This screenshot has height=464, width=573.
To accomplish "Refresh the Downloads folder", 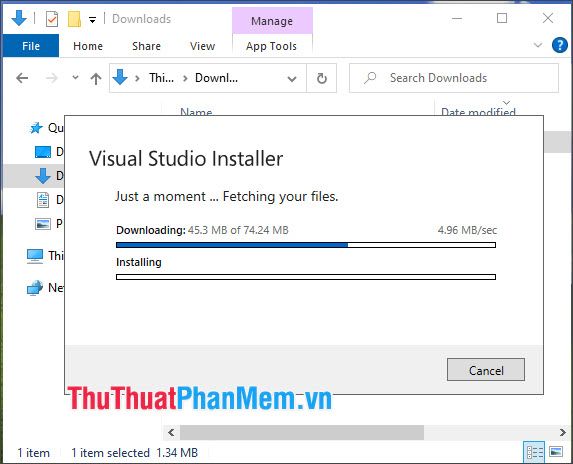I will point(322,78).
